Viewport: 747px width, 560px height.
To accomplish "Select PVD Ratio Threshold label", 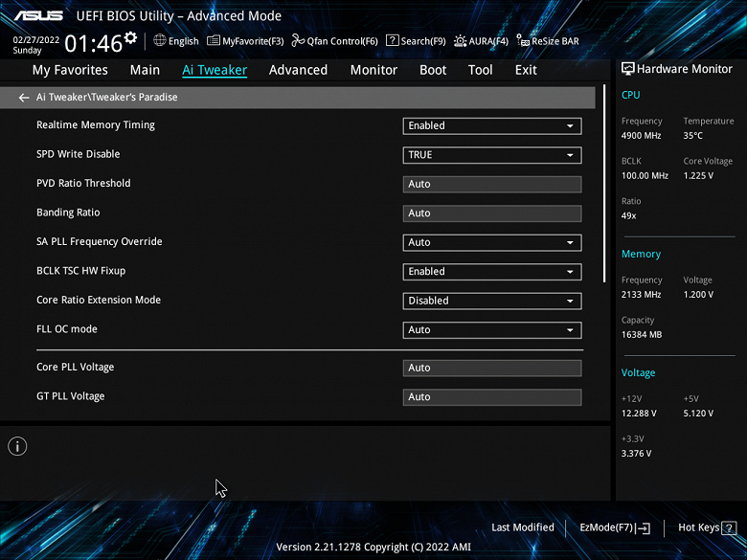I will click(x=83, y=184).
